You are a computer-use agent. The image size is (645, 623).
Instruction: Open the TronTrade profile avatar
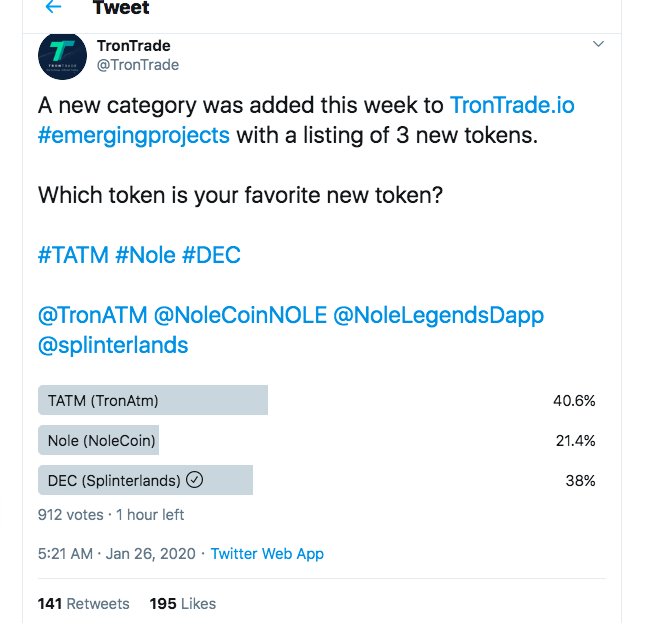pos(62,55)
